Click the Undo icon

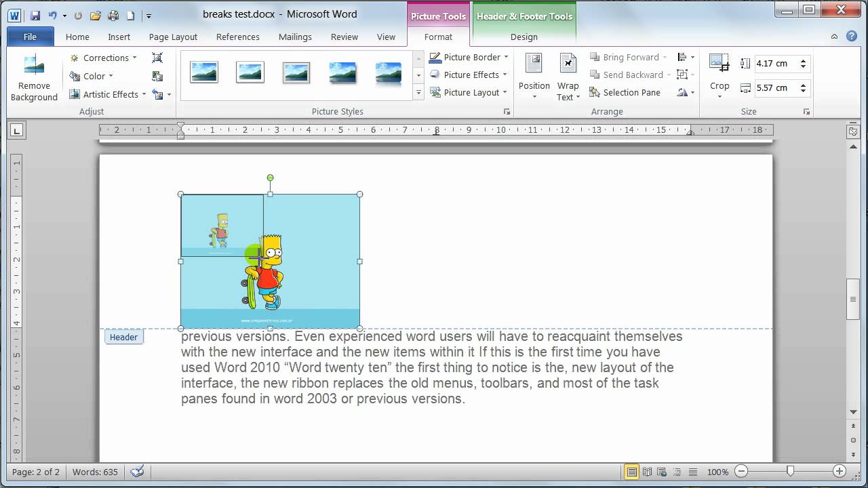[52, 14]
